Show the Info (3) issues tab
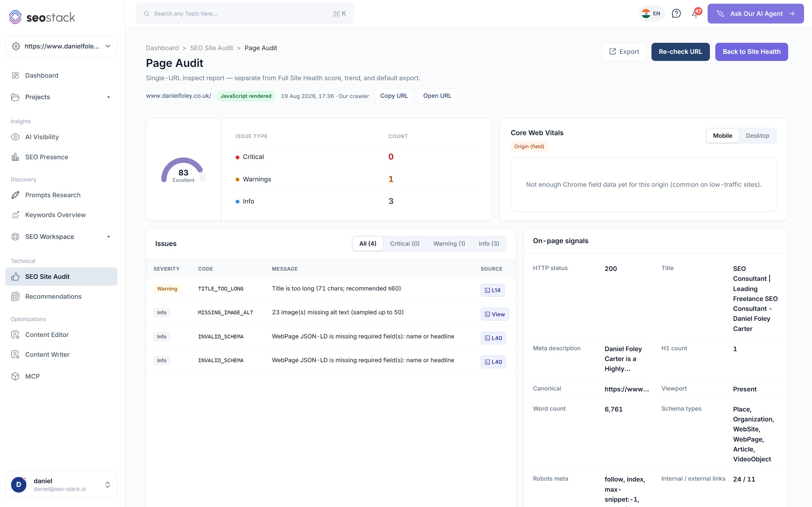Screen dimensions: 812x507 click(489, 244)
